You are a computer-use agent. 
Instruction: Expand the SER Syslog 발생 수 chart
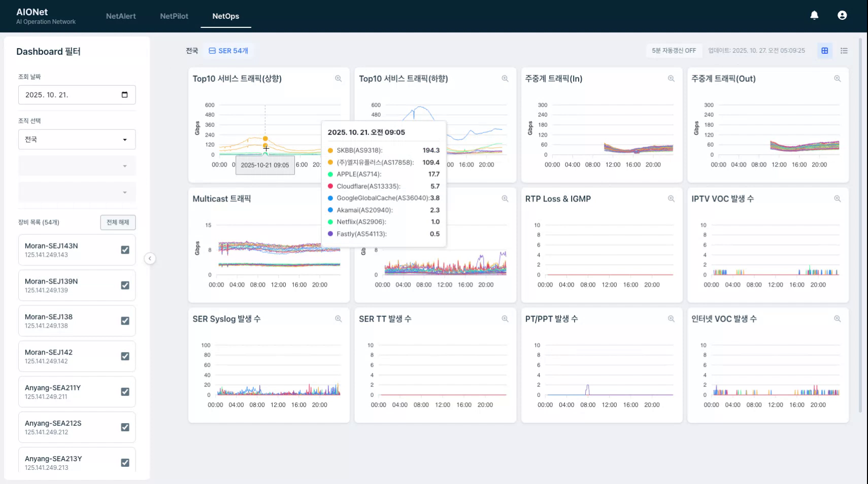pyautogui.click(x=338, y=319)
